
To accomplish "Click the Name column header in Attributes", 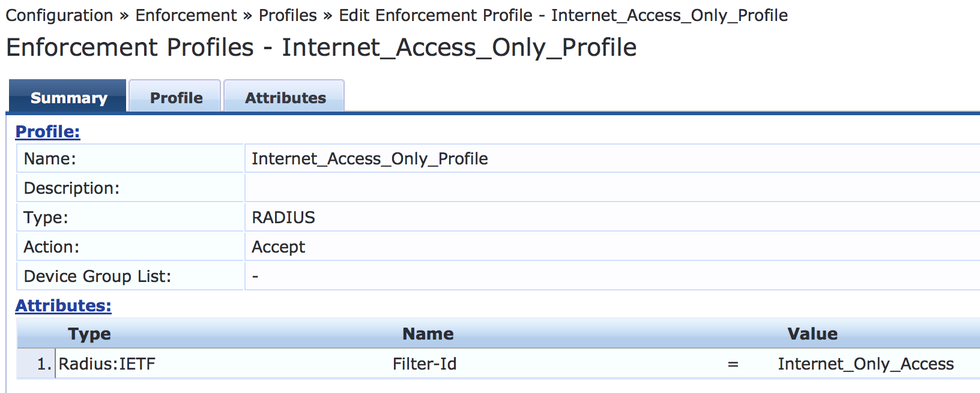I will point(428,334).
